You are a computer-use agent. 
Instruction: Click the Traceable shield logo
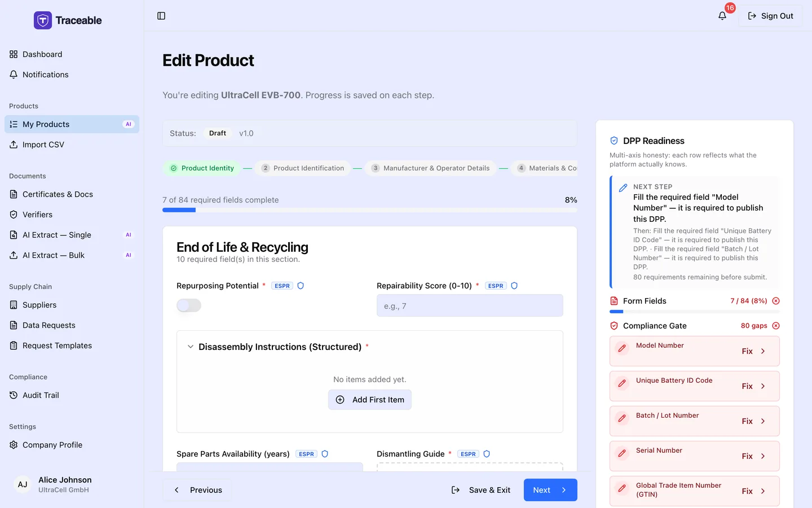(43, 20)
